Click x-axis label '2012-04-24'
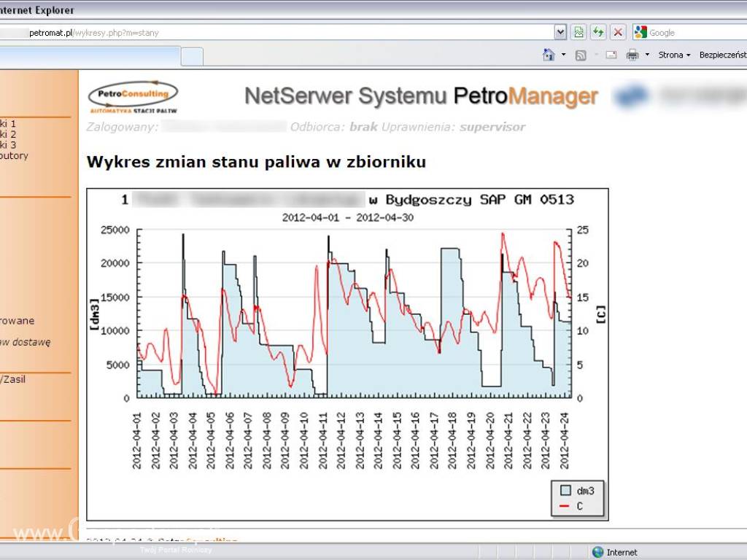 coord(565,441)
